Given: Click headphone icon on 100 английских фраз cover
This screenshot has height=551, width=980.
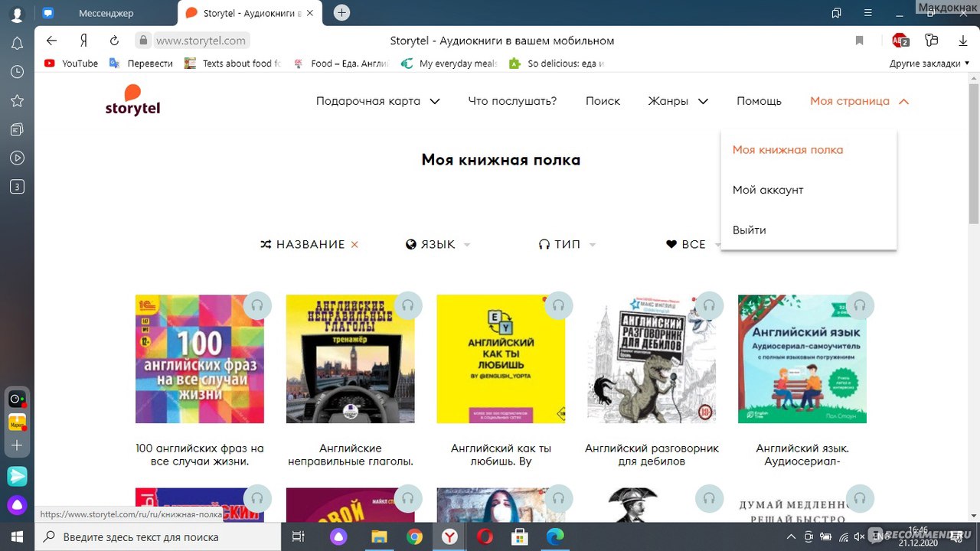Looking at the screenshot, I should tap(256, 305).
